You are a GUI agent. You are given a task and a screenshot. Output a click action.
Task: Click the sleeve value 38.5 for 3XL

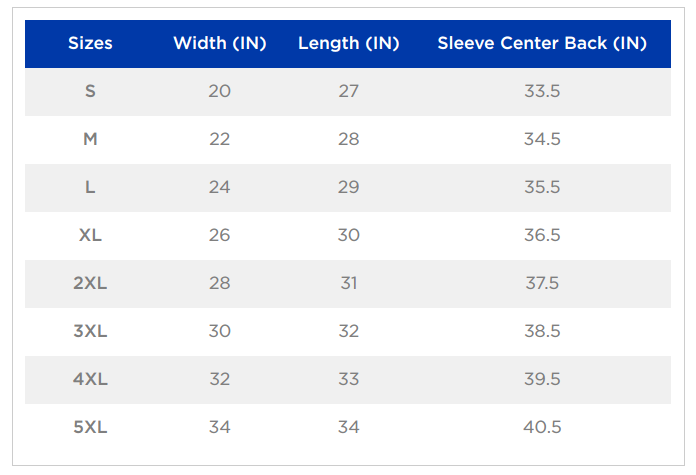[542, 331]
